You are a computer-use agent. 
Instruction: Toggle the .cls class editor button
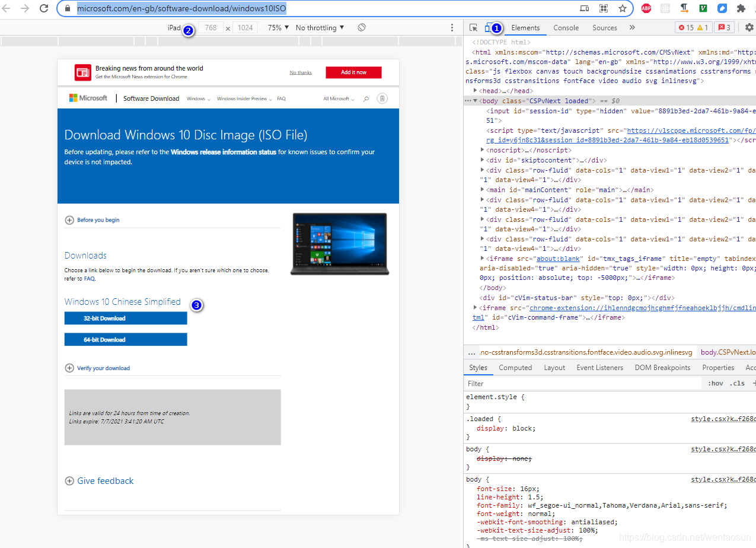pyautogui.click(x=737, y=384)
